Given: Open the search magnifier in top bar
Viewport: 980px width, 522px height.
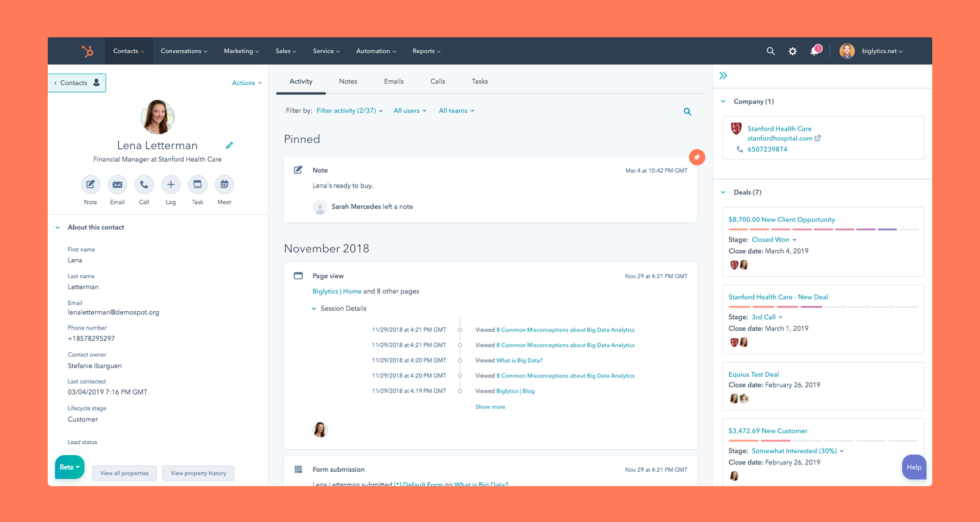Looking at the screenshot, I should (x=771, y=51).
